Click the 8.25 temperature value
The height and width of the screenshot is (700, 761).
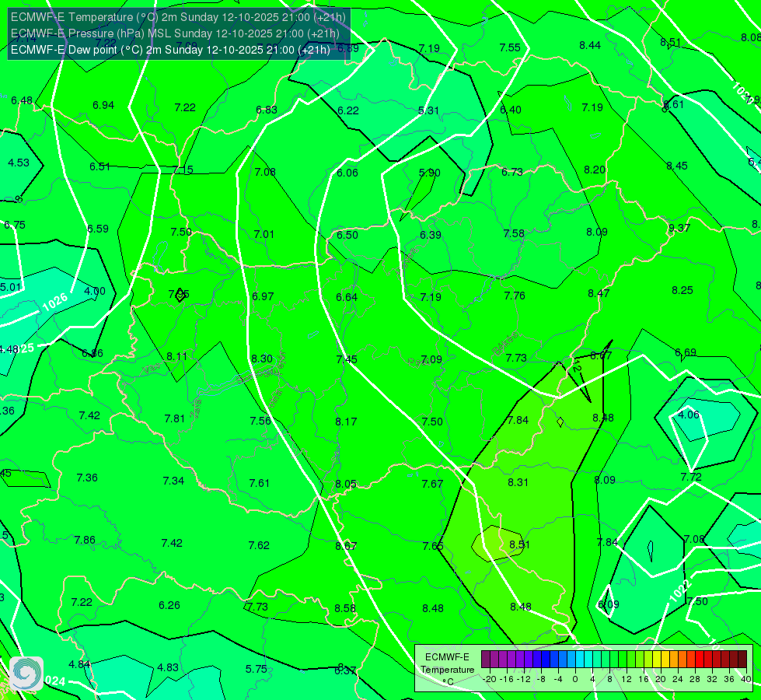pyautogui.click(x=682, y=290)
